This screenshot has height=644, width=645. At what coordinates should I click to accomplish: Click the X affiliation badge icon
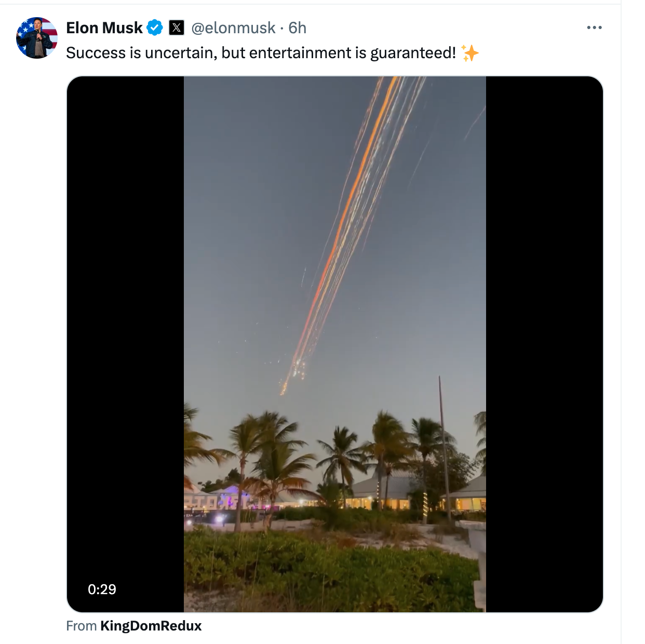pyautogui.click(x=177, y=28)
